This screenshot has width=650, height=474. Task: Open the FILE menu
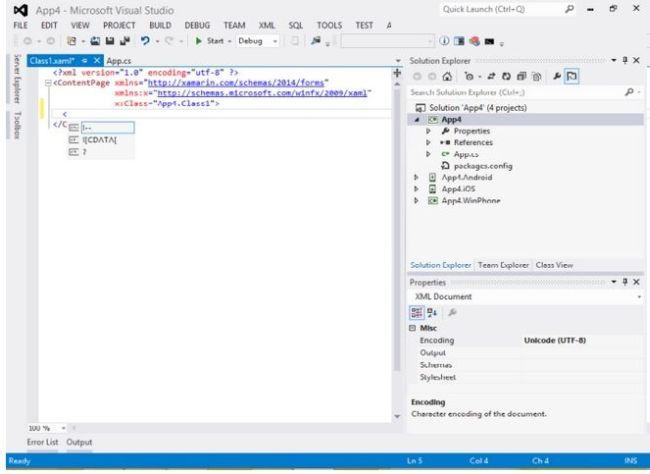tap(20, 25)
